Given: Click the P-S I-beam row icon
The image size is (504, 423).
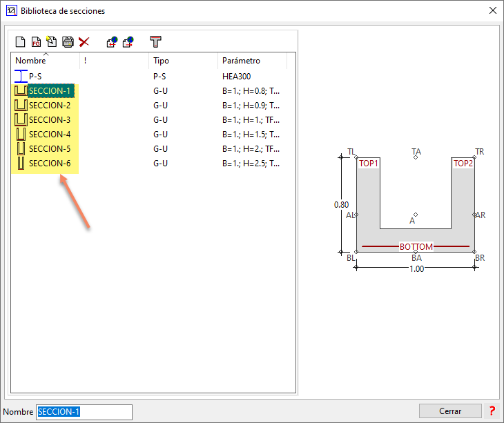Looking at the screenshot, I should [21, 76].
